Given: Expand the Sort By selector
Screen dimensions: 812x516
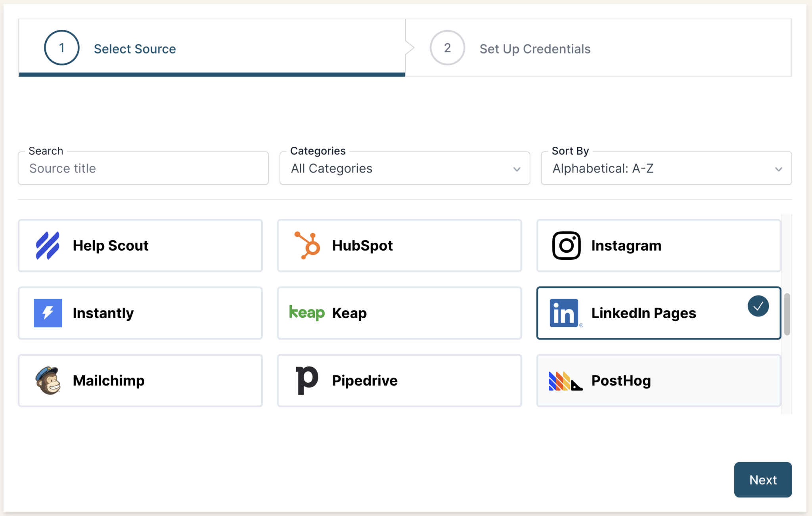Looking at the screenshot, I should pyautogui.click(x=666, y=168).
